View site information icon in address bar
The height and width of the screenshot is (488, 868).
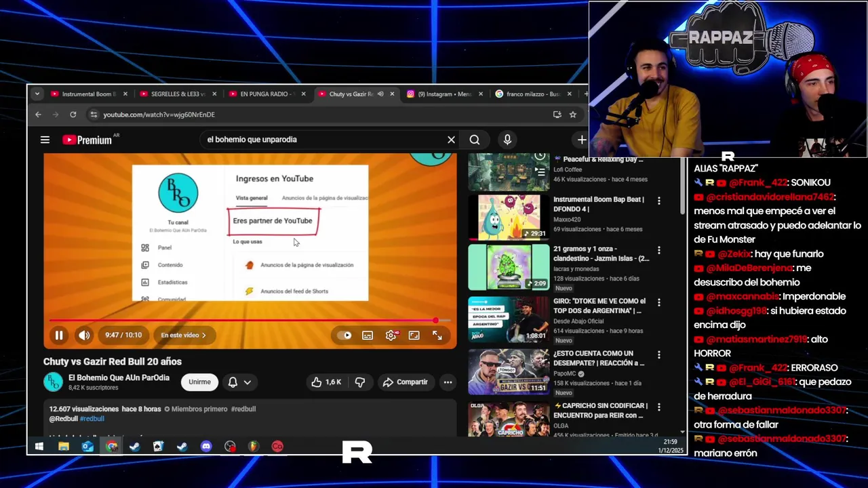coord(94,115)
